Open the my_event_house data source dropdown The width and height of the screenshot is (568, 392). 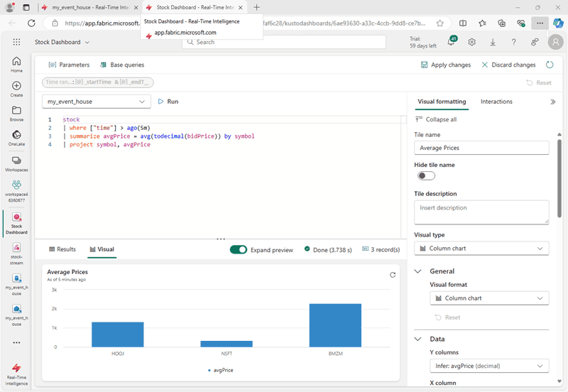[96, 102]
